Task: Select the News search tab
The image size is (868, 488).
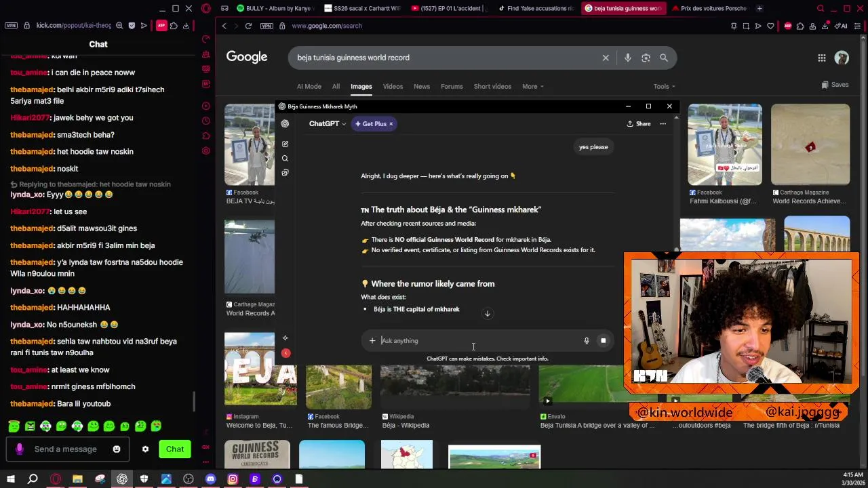Action: 422,86
